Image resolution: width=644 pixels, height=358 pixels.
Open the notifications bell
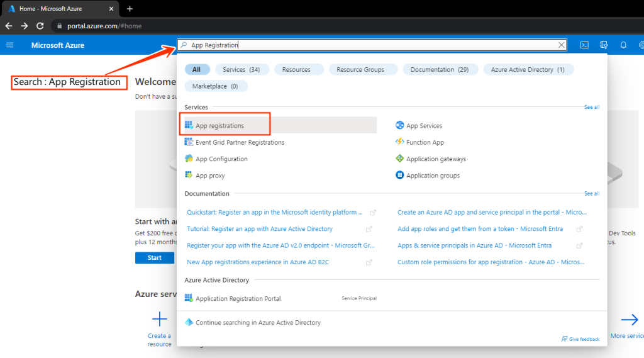click(x=623, y=45)
